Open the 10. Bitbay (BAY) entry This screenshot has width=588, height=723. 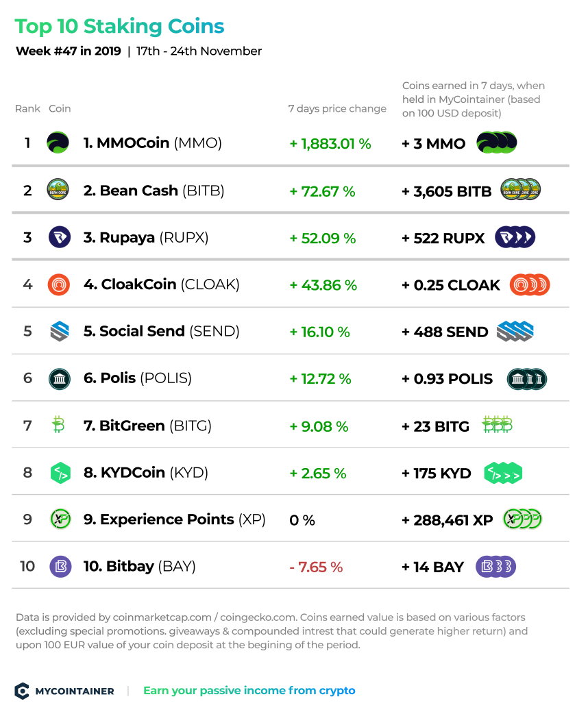click(139, 566)
